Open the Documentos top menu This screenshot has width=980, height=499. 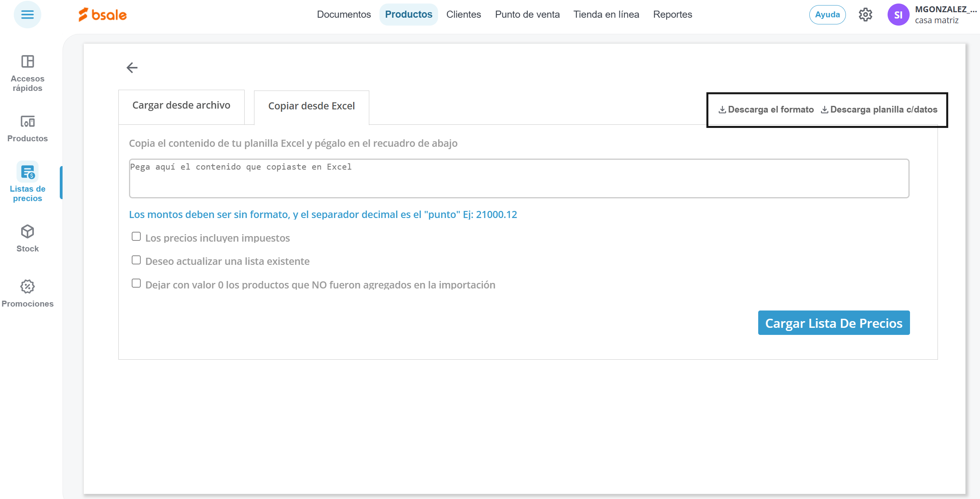(344, 15)
